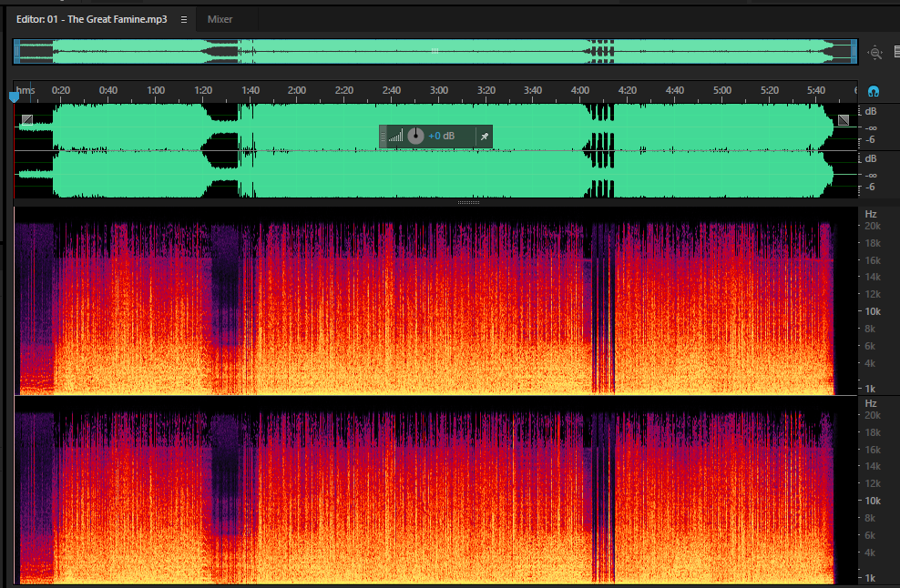Select the Editor: 01 - The Great Famine.mp3 tab
The width and height of the screenshot is (900, 588).
92,19
